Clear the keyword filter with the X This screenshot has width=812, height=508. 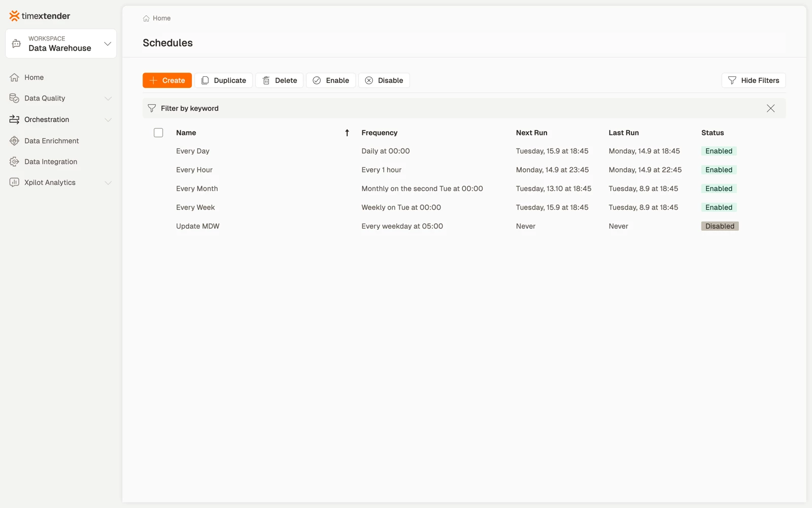770,108
